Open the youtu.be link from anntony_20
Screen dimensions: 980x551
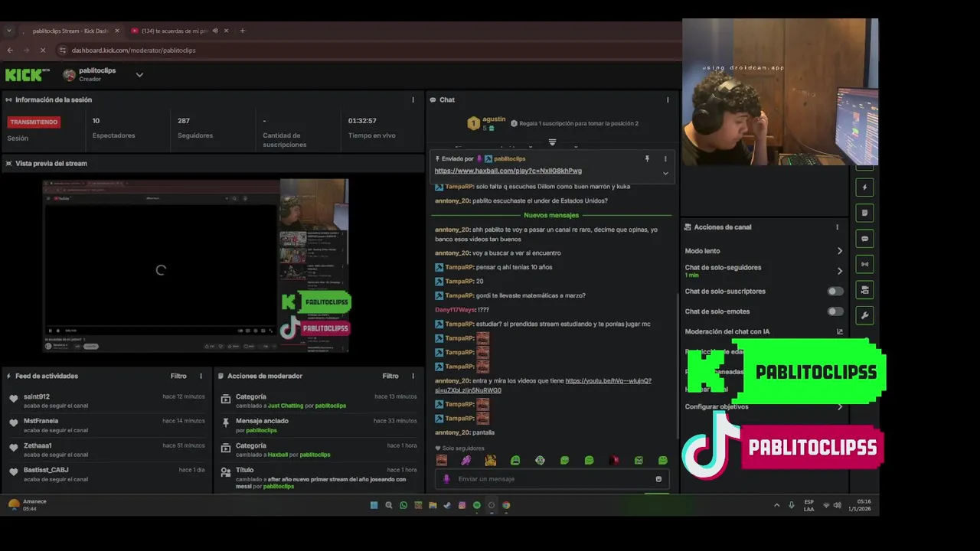(543, 386)
